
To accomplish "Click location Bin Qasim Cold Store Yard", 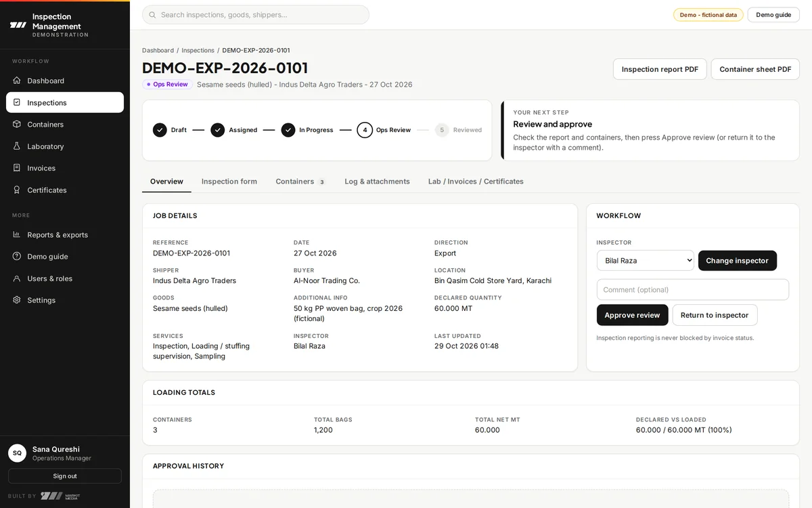I will (493, 280).
